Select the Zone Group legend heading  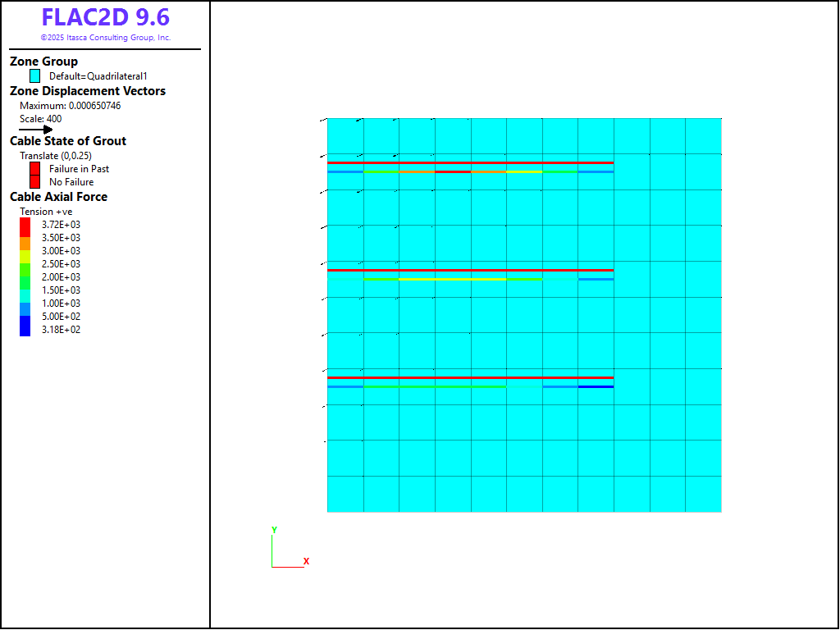[x=43, y=62]
